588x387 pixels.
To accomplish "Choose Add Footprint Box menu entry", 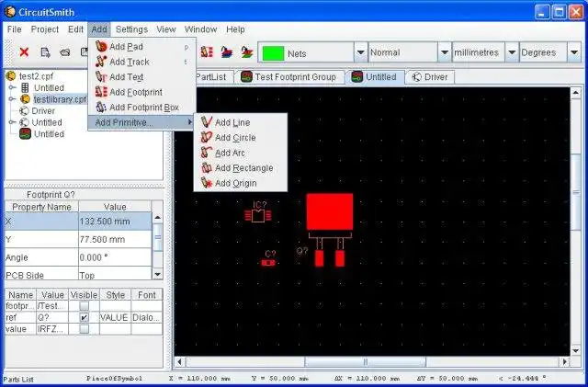I will pyautogui.click(x=141, y=108).
